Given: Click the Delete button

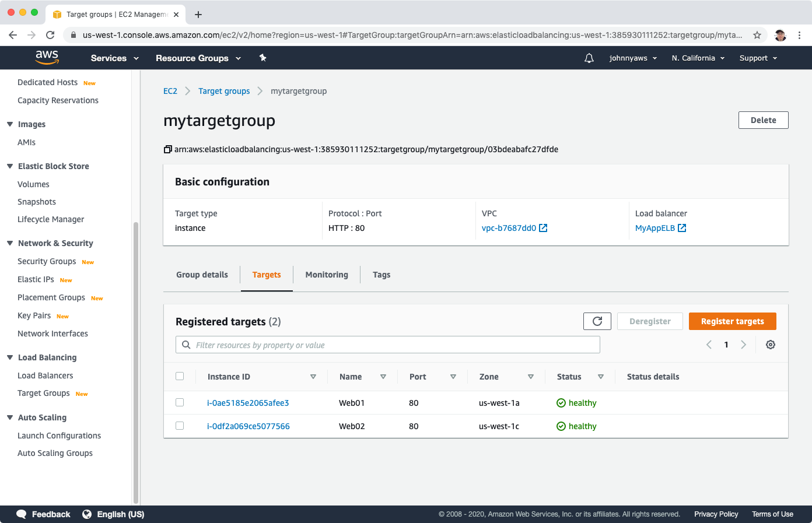Looking at the screenshot, I should (x=764, y=120).
